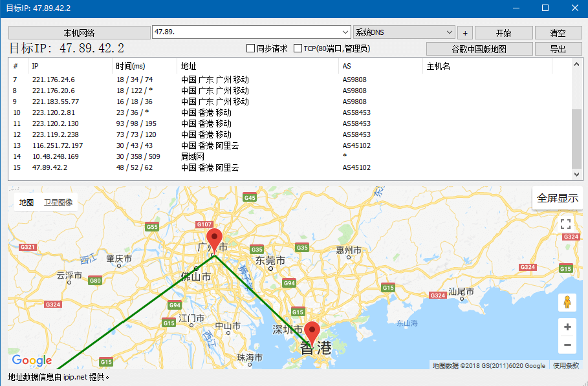The width and height of the screenshot is (588, 386).
Task: Maximize the 目标IP window
Action: pos(545,8)
